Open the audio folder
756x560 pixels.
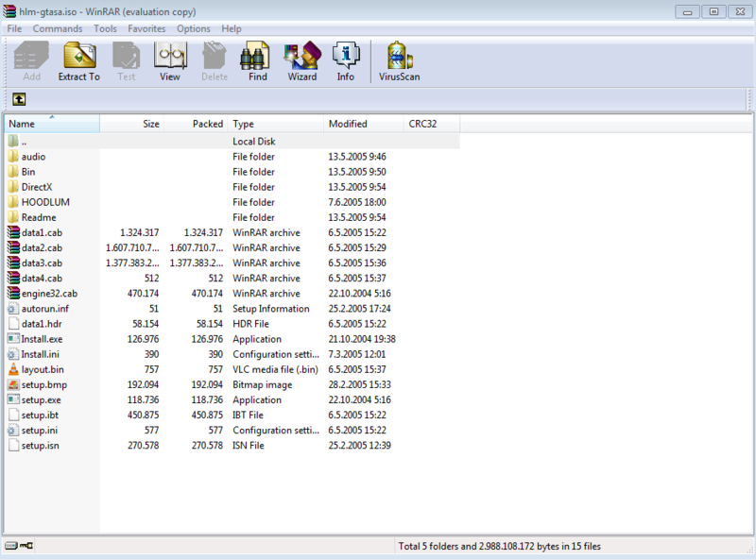[38, 156]
